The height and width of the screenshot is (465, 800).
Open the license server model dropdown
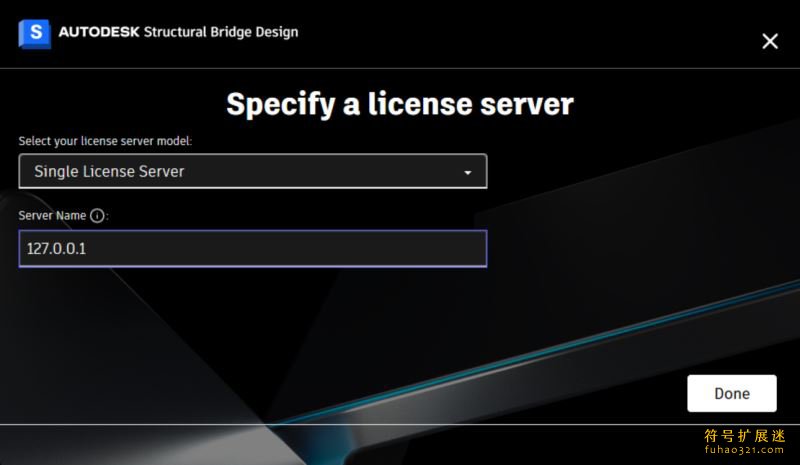pyautogui.click(x=253, y=172)
